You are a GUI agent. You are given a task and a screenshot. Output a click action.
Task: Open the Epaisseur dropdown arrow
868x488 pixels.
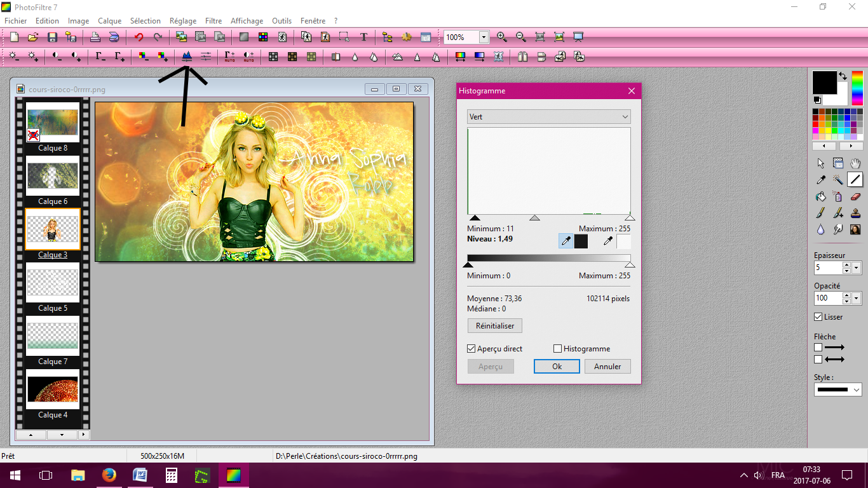(x=857, y=268)
